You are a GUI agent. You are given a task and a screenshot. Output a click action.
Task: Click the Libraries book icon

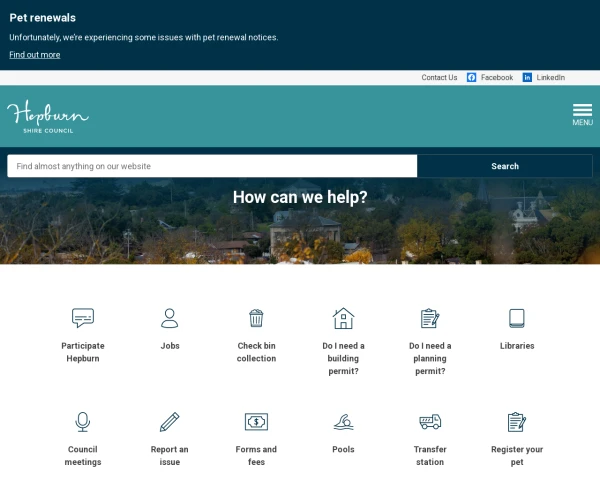[517, 318]
